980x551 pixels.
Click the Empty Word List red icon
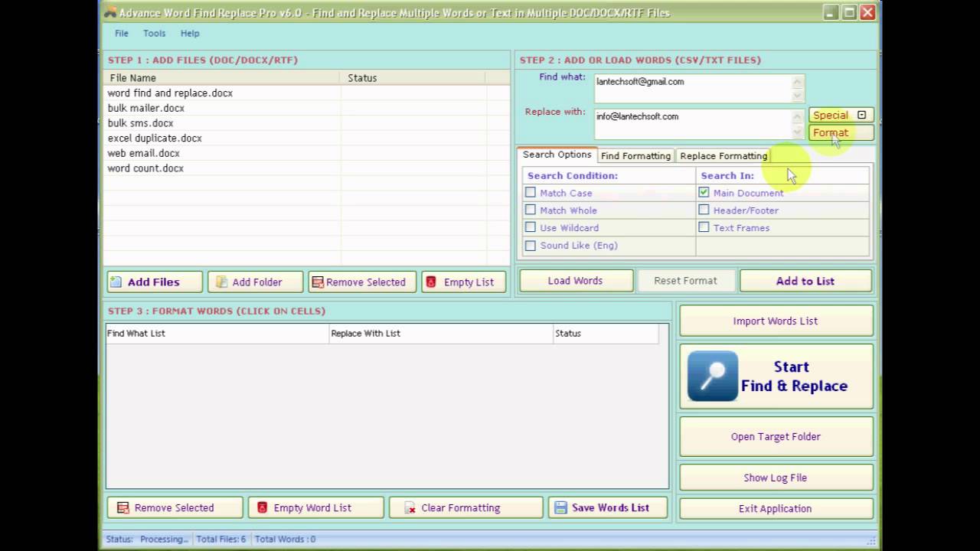262,507
